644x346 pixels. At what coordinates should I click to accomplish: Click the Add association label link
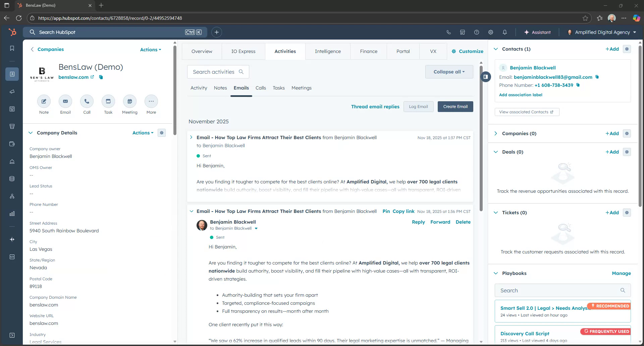click(521, 95)
